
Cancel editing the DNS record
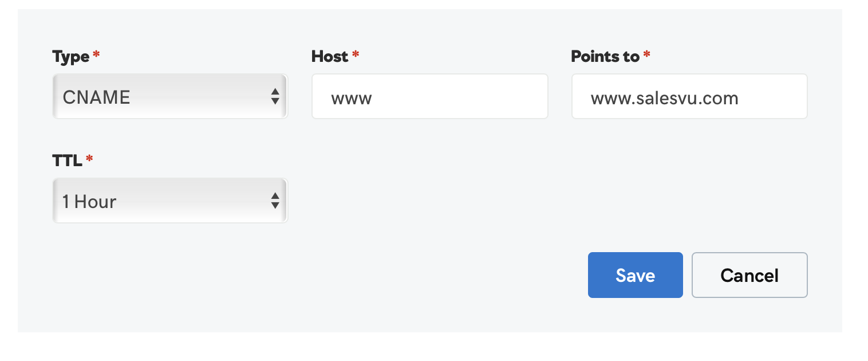pyautogui.click(x=749, y=275)
